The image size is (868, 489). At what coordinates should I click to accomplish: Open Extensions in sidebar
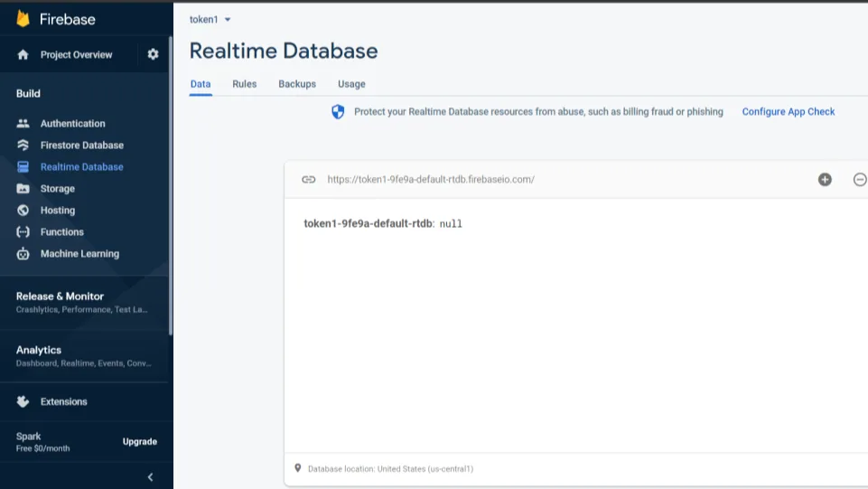click(x=63, y=401)
